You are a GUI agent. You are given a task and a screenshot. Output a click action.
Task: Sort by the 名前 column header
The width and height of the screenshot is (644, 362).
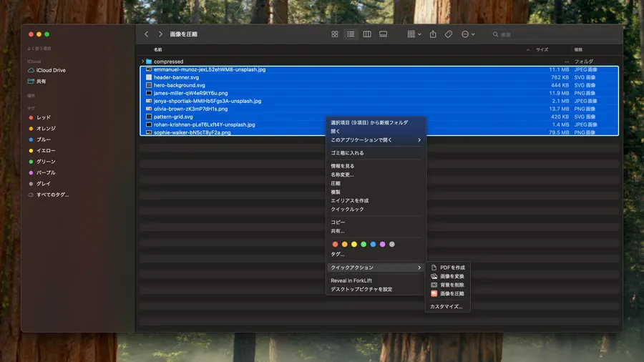pos(157,49)
